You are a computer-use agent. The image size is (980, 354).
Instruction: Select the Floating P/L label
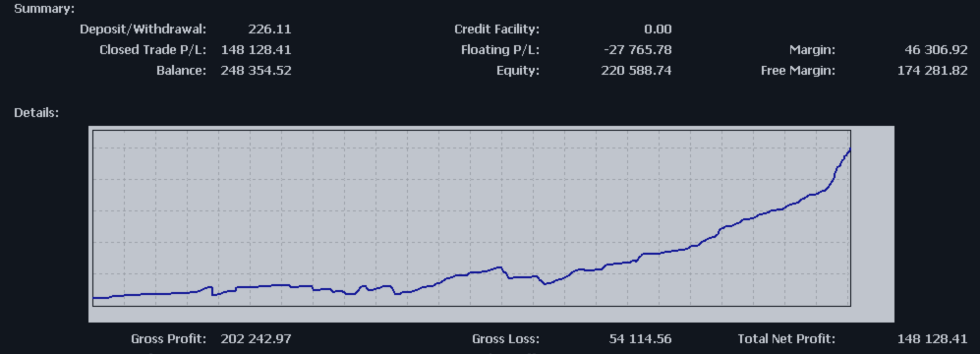coord(500,50)
